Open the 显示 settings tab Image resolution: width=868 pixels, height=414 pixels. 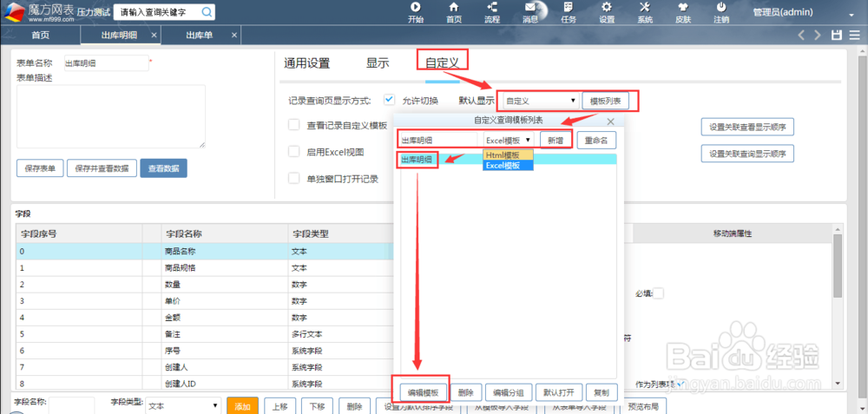378,63
